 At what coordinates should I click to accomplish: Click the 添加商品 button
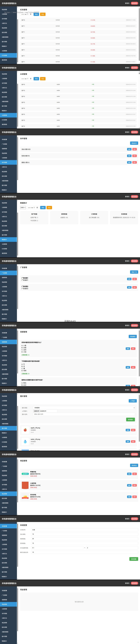point(134,465)
